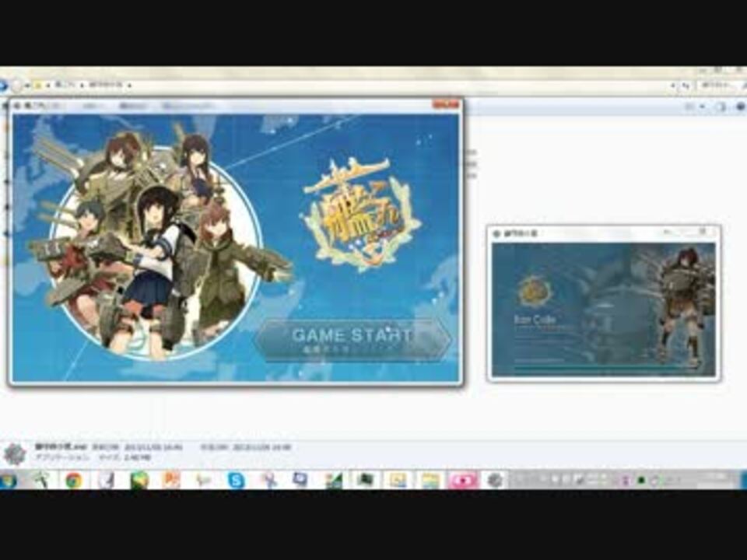This screenshot has height=560, width=747.
Task: Open Skype from the taskbar
Action: pos(236,481)
